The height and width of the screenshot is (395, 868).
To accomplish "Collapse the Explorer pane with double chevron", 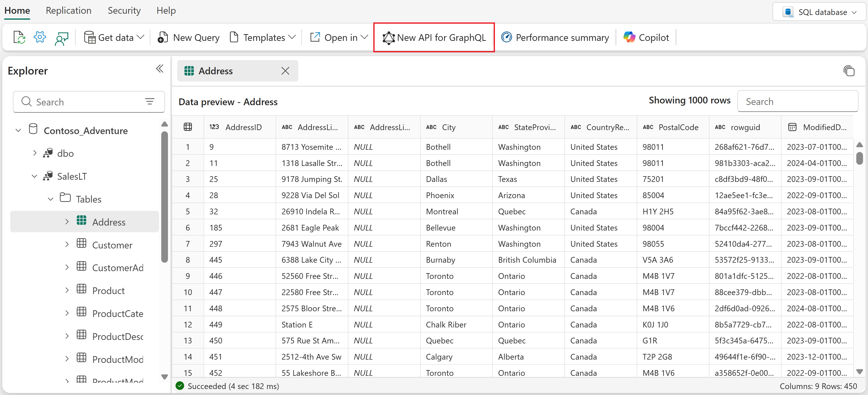I will [x=160, y=69].
